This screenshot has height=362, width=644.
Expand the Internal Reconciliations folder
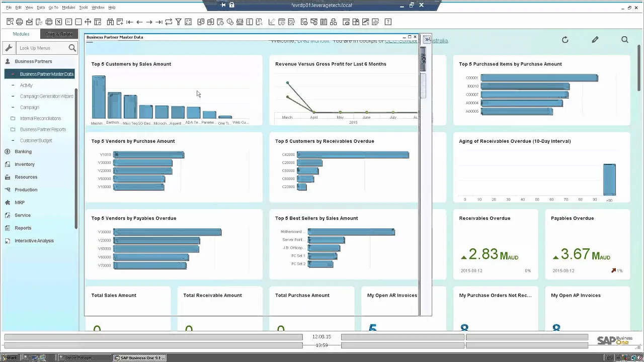pyautogui.click(x=13, y=118)
